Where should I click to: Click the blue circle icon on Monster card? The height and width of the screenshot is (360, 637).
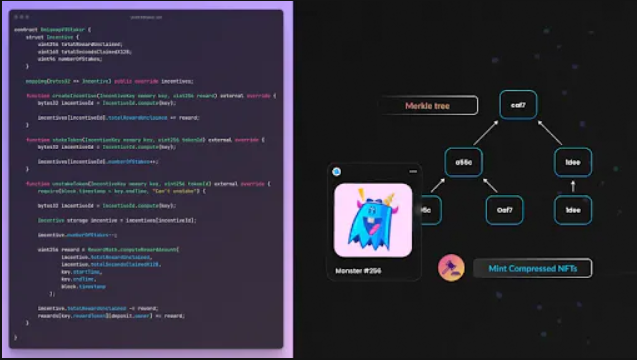pyautogui.click(x=336, y=171)
